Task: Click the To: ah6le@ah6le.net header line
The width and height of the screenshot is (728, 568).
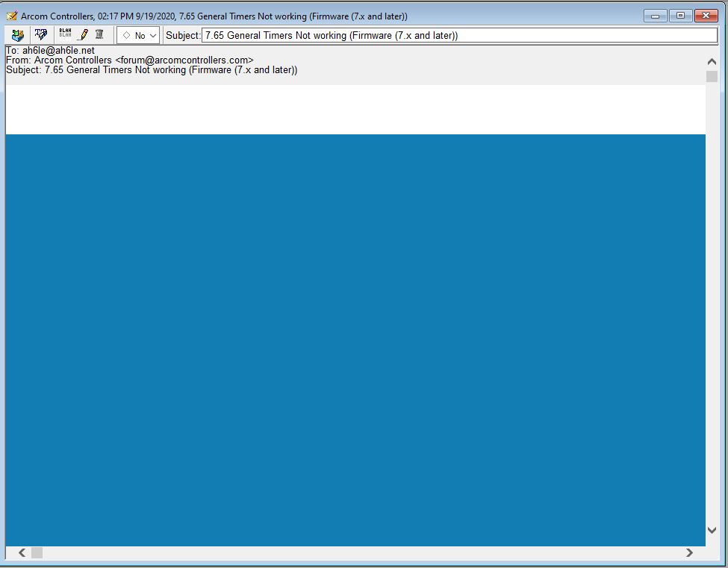Action: [51, 51]
